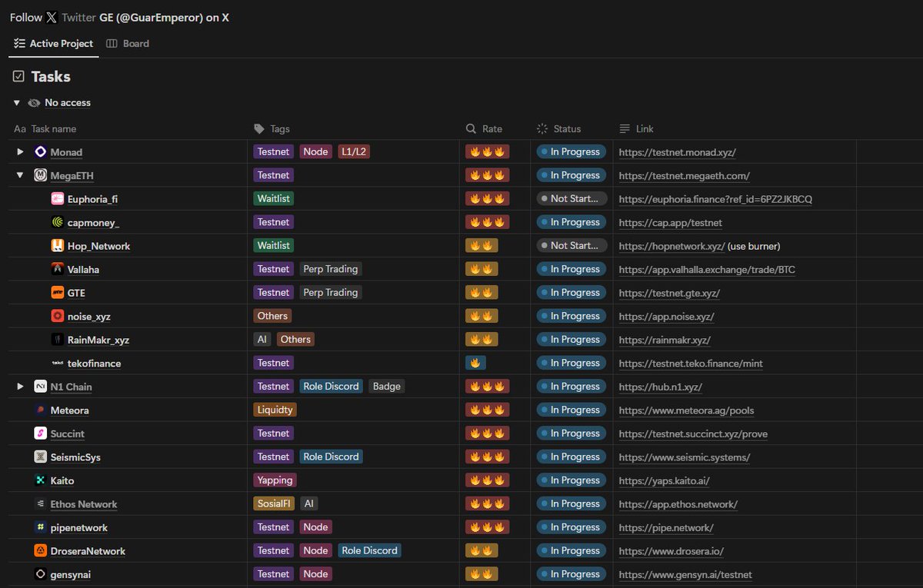Click the Waitlist tag on Euphoria_fi
Viewport: 923px width, 588px height.
coord(274,199)
